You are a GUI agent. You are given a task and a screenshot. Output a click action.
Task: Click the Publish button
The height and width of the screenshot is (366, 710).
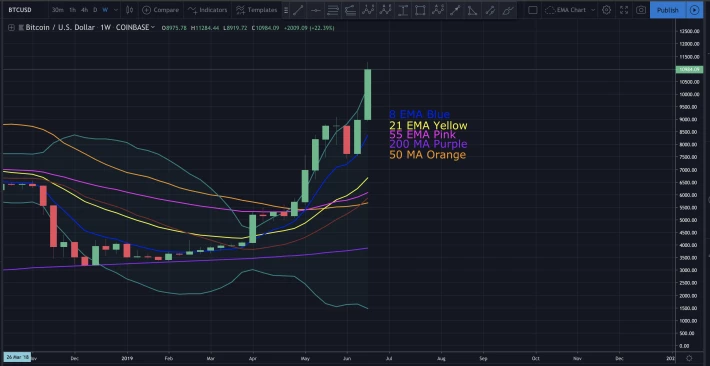[668, 10]
